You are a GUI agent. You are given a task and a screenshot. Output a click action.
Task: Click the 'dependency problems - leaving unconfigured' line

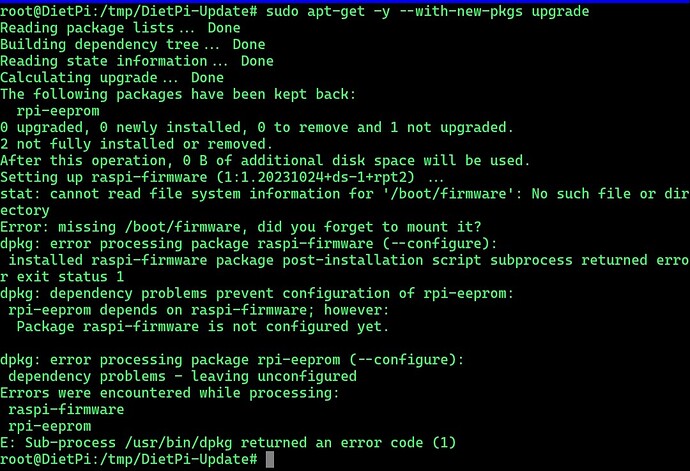(x=182, y=376)
